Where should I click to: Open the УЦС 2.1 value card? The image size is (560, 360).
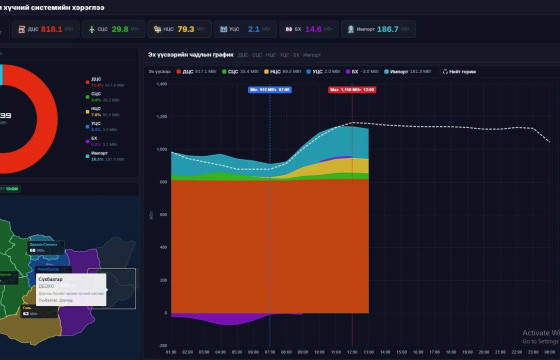coord(245,29)
